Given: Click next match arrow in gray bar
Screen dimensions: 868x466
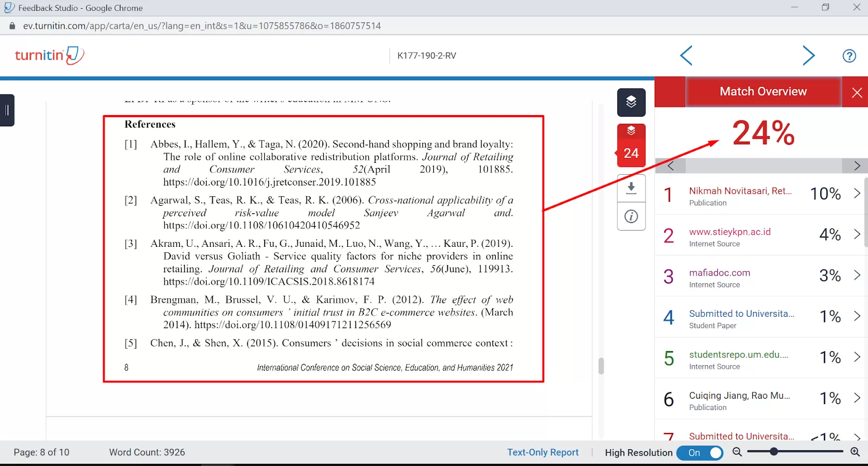Looking at the screenshot, I should click(857, 165).
